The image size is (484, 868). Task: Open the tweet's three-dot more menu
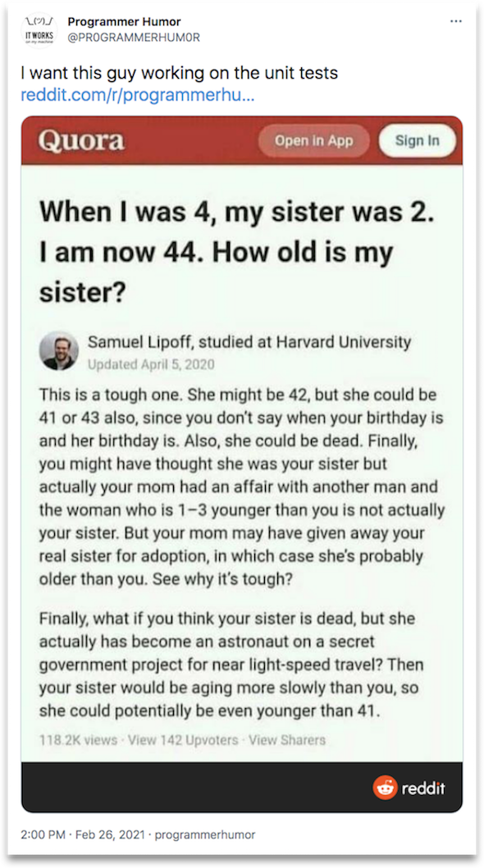click(x=456, y=21)
